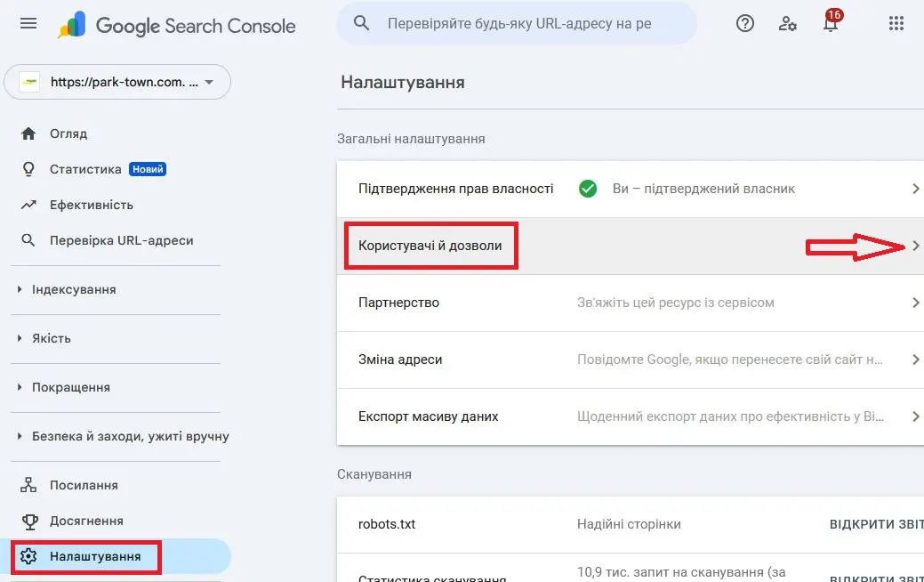Screen dimensions: 924x582
Task: Select the Огляд home icon in sidebar
Action: click(x=28, y=133)
